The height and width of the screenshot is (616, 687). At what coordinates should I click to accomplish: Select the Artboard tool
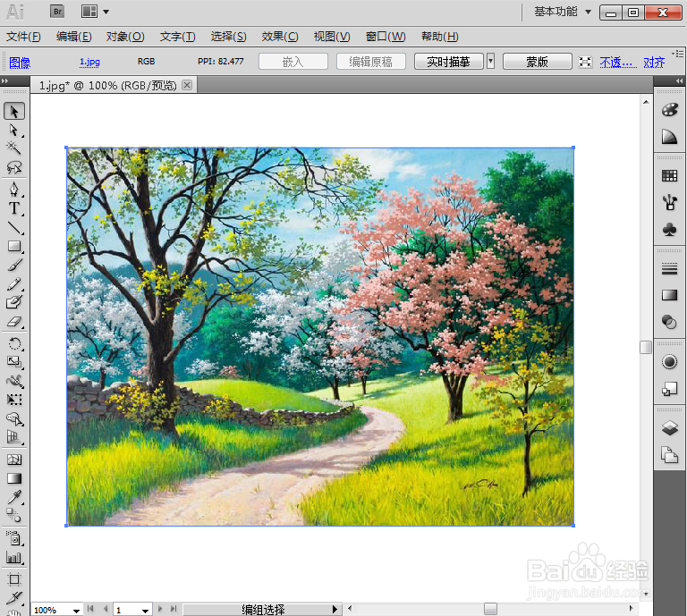[x=14, y=579]
